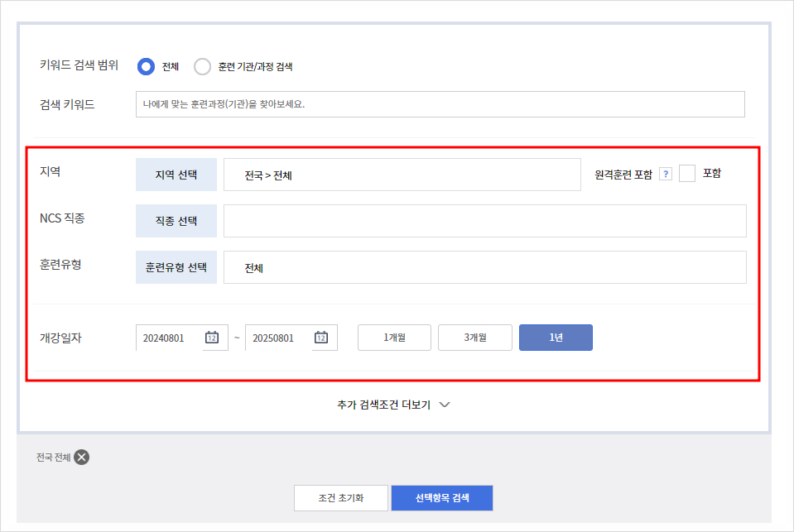The height and width of the screenshot is (532, 794).
Task: Open the 지역 선택 button
Action: [x=176, y=175]
